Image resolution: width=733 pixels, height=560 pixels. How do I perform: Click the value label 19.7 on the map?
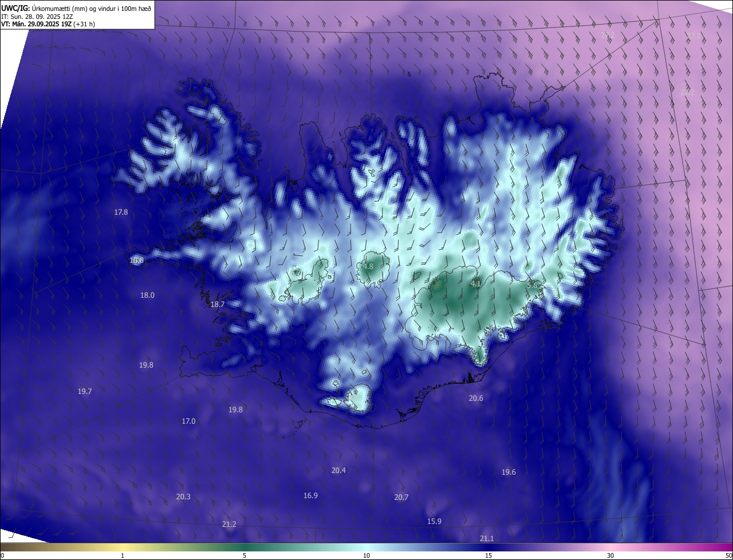pyautogui.click(x=85, y=391)
